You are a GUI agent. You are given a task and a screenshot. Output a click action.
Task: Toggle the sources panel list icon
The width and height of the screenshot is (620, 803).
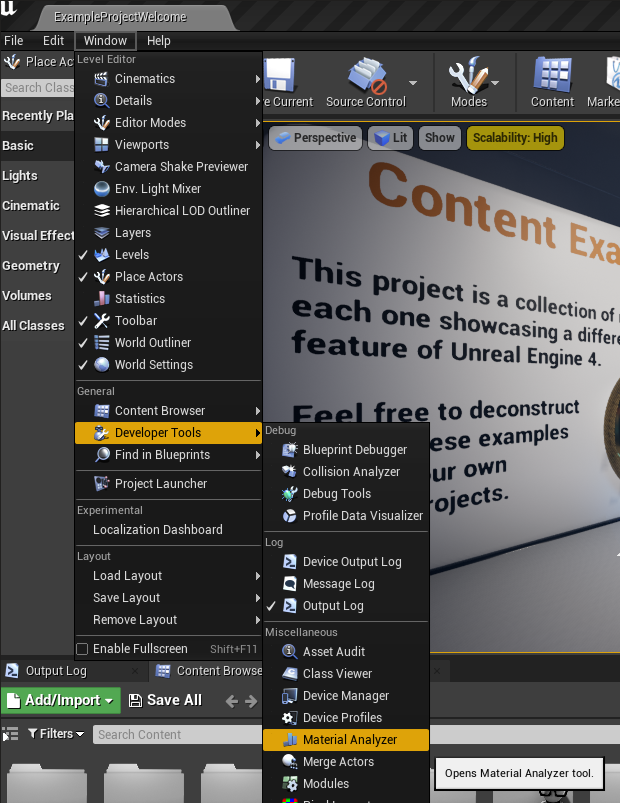10,734
